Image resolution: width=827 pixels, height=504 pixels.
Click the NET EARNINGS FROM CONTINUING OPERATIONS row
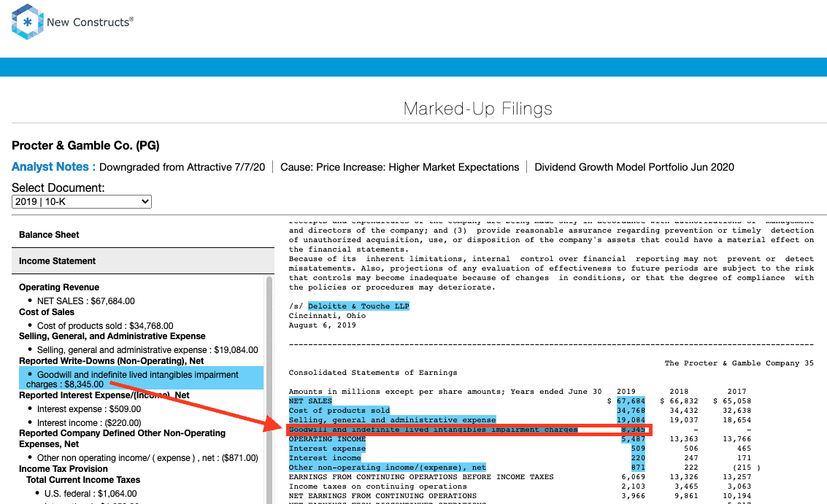click(520, 496)
